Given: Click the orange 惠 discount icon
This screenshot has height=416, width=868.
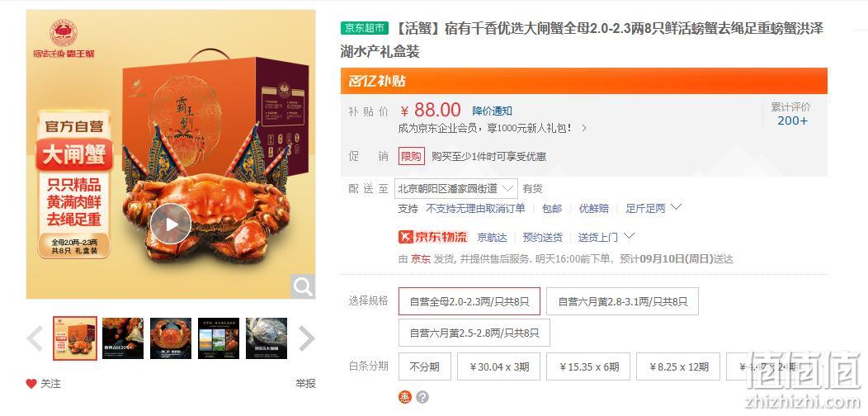Looking at the screenshot, I should (x=405, y=397).
